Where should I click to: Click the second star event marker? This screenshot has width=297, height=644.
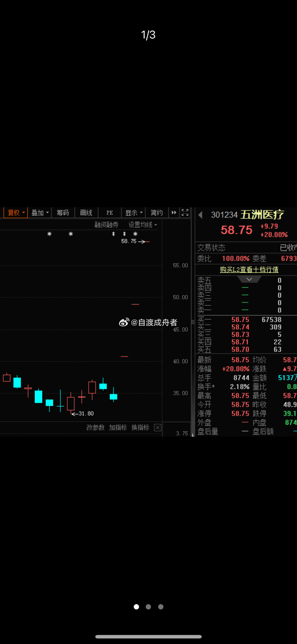(x=71, y=234)
